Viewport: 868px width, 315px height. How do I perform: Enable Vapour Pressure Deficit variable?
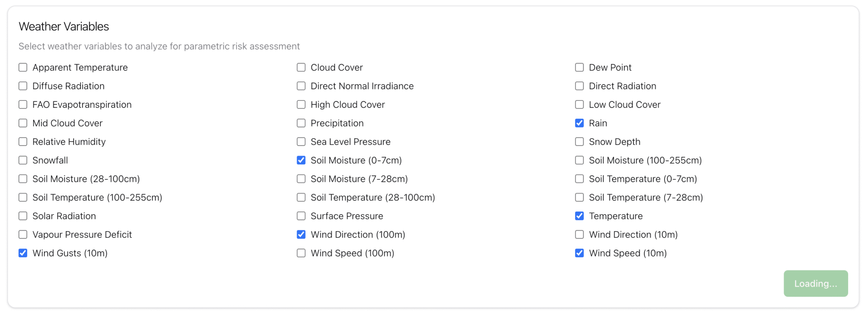23,234
